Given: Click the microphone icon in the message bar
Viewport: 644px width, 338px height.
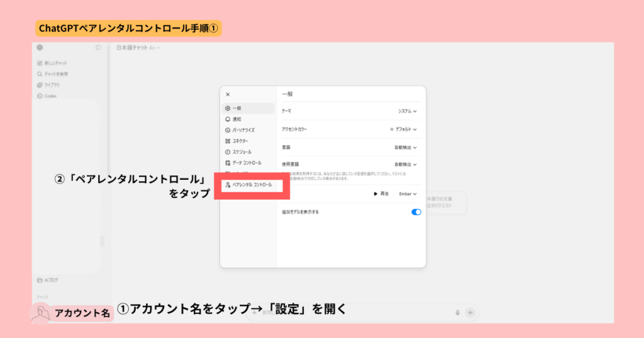Looking at the screenshot, I should 458,313.
